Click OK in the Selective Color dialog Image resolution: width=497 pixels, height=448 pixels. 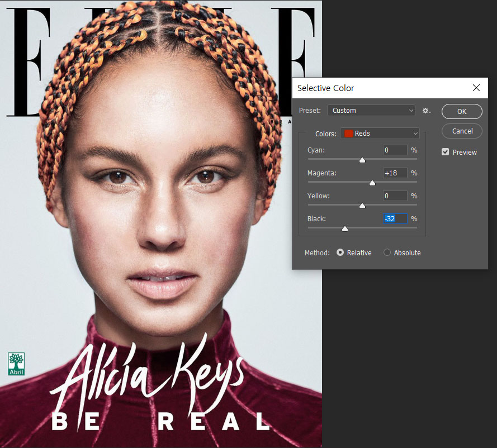462,112
